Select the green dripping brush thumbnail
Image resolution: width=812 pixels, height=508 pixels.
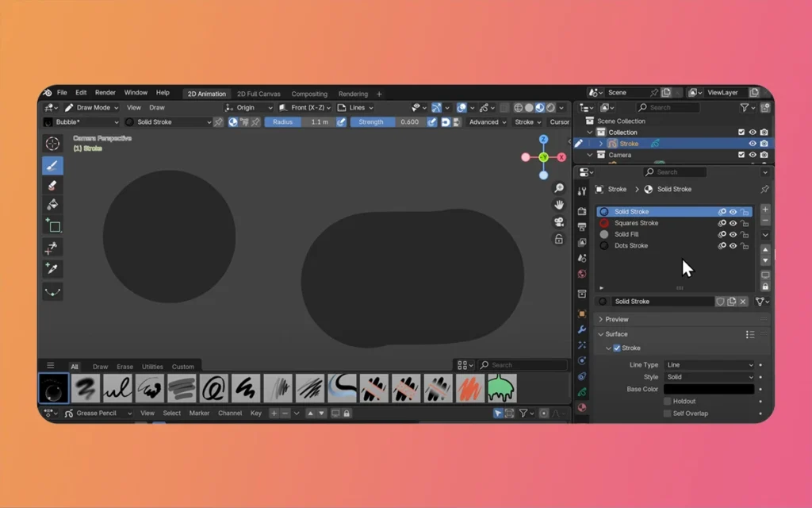tap(502, 388)
